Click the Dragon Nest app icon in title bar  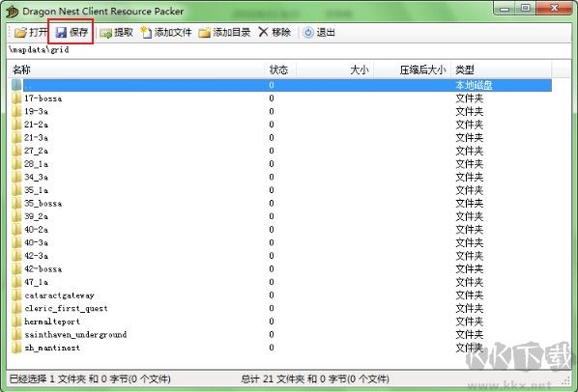click(13, 12)
